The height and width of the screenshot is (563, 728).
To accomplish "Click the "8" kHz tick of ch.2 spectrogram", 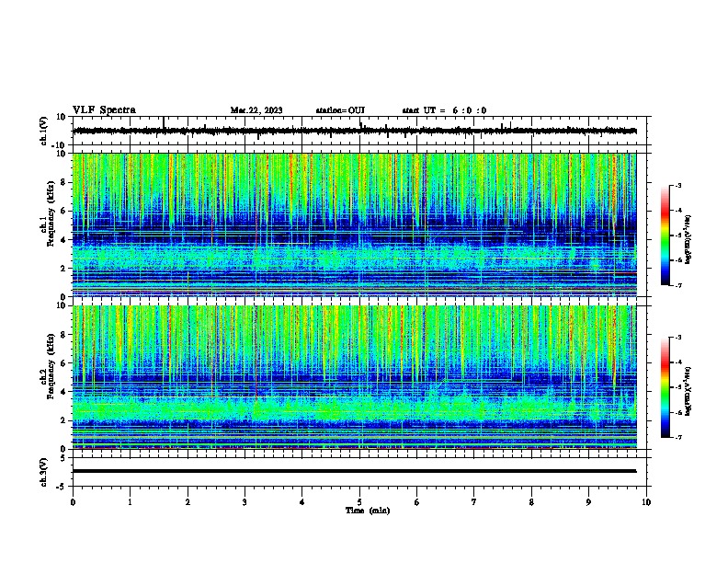I will pos(64,335).
